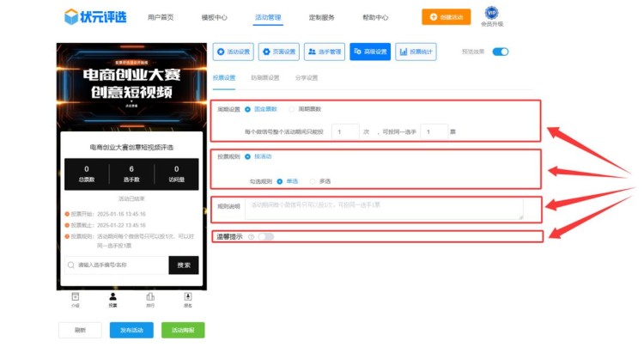The width and height of the screenshot is (644, 347).
Task: Click the help icon beside 温馨提示
Action: (250, 236)
